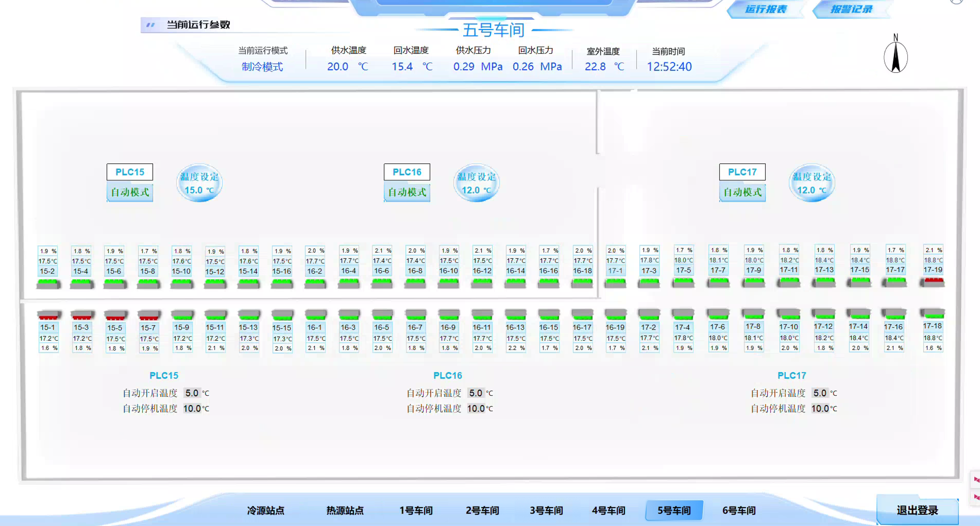Switch to 冷源站点 tab
The width and height of the screenshot is (980, 526).
pos(266,510)
